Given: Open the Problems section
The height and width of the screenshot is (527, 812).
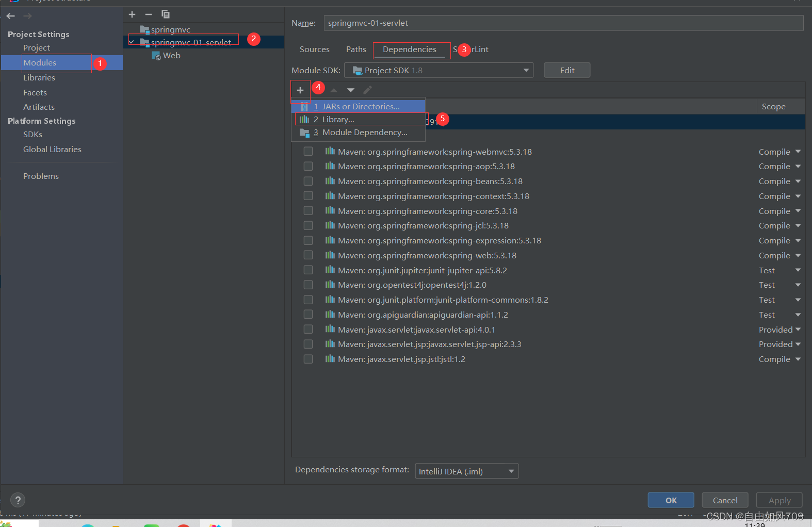Looking at the screenshot, I should (41, 176).
